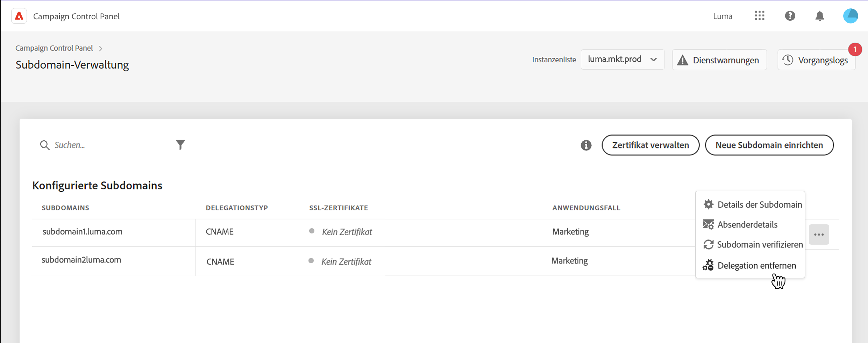
Task: Open the notifications bell
Action: coord(820,16)
